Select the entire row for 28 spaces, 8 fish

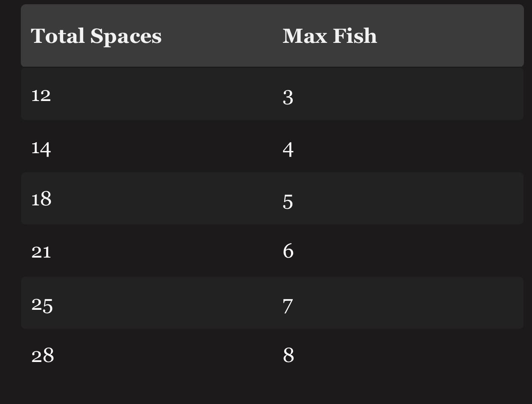[x=272, y=355]
